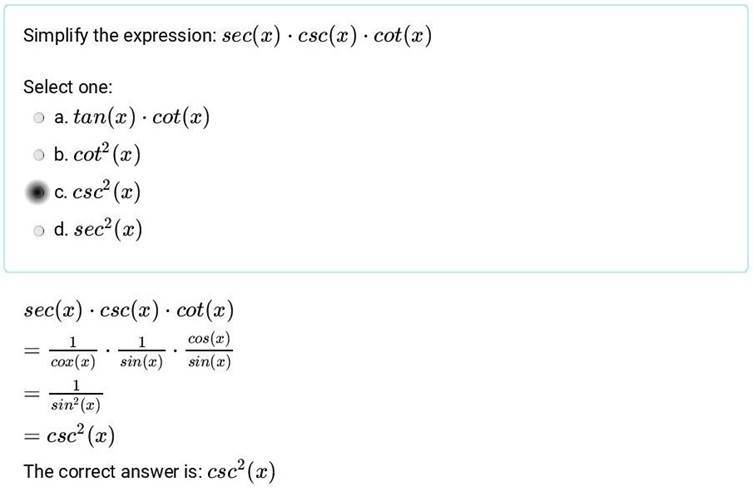Click the 'Select one:' label

point(68,87)
